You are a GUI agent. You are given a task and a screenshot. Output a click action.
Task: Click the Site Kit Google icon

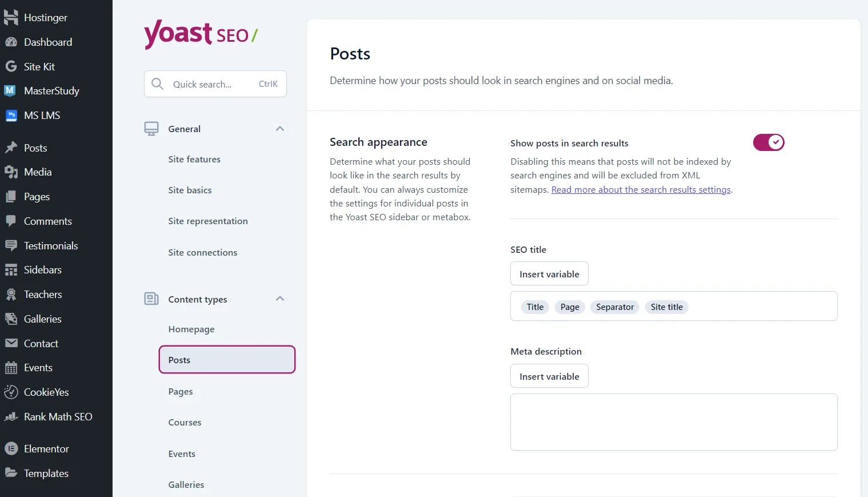pyautogui.click(x=11, y=66)
